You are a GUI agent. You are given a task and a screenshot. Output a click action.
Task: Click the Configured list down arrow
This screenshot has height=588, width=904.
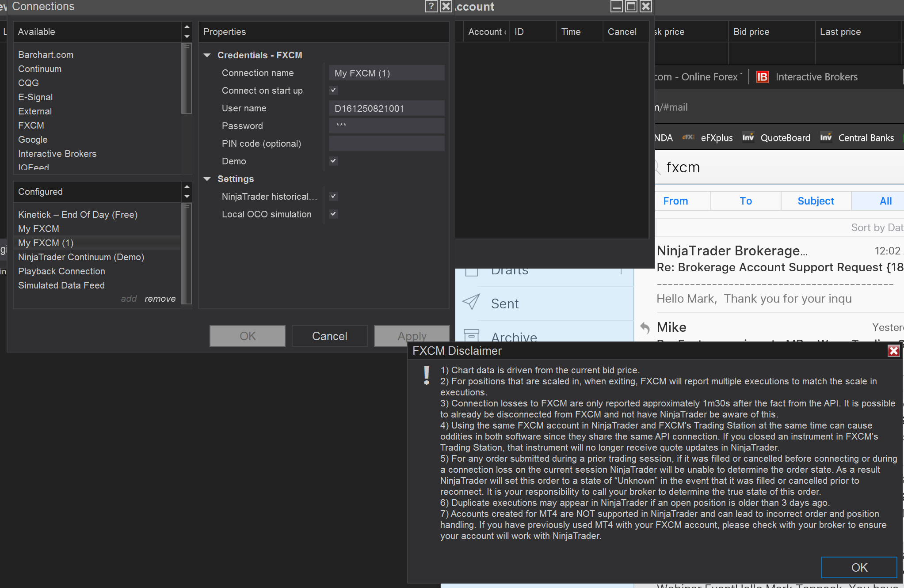point(187,197)
